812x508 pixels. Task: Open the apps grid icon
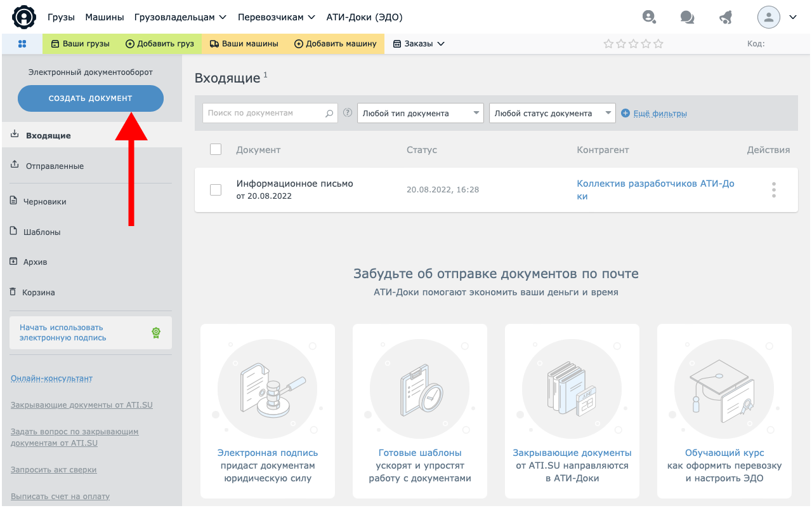click(22, 44)
